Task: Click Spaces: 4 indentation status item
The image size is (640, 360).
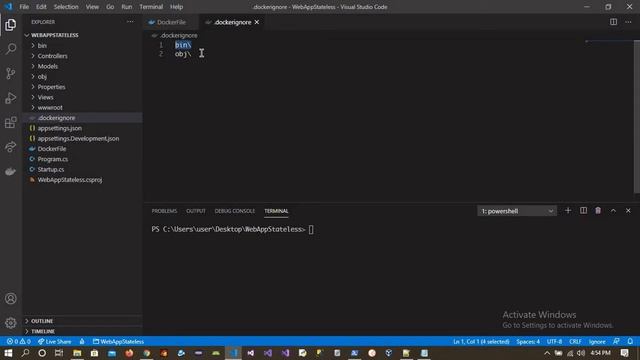Action: click(x=528, y=341)
